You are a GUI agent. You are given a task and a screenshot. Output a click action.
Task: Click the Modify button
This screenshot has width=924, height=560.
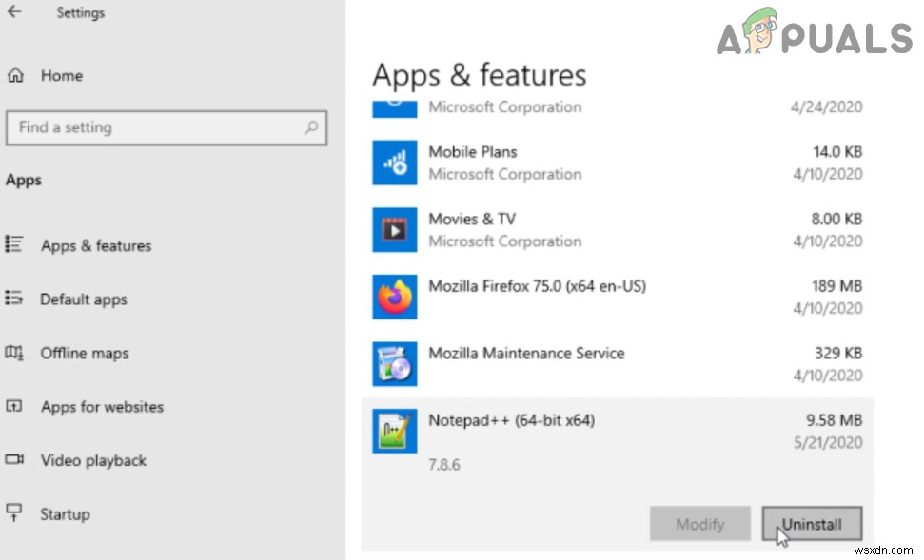pyautogui.click(x=700, y=524)
